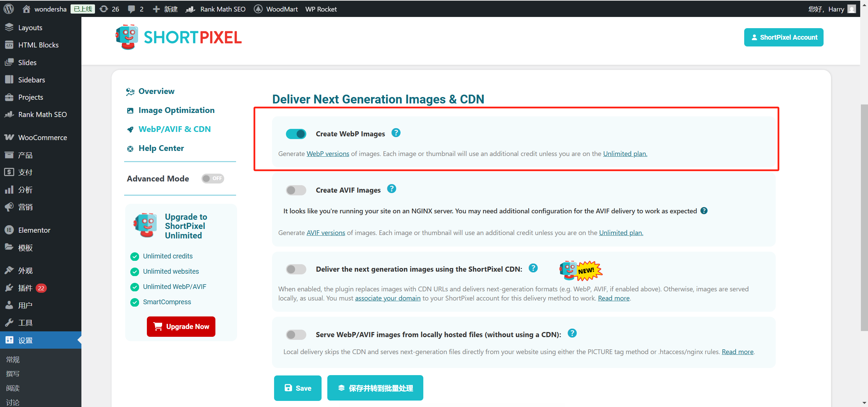Turn on Advanced Mode switch
Image resolution: width=868 pixels, height=407 pixels.
click(212, 178)
